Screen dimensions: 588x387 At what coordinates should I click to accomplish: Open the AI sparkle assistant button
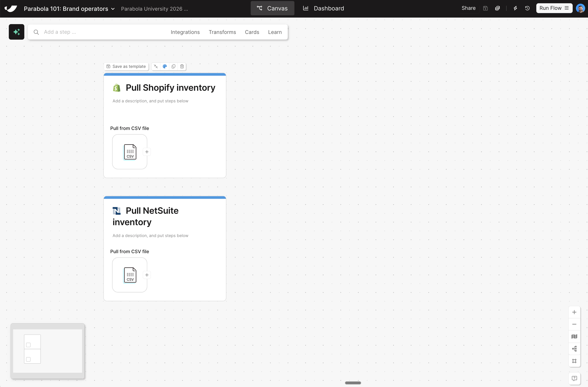(x=17, y=32)
